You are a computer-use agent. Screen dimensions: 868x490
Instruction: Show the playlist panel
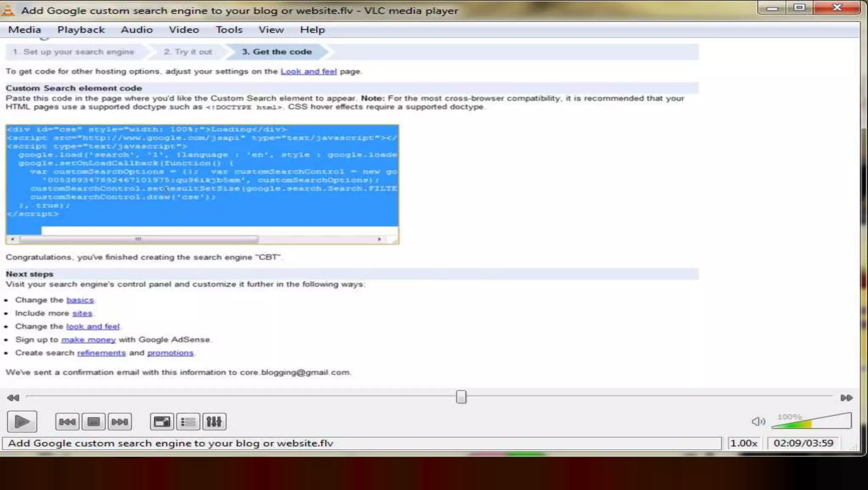[188, 422]
